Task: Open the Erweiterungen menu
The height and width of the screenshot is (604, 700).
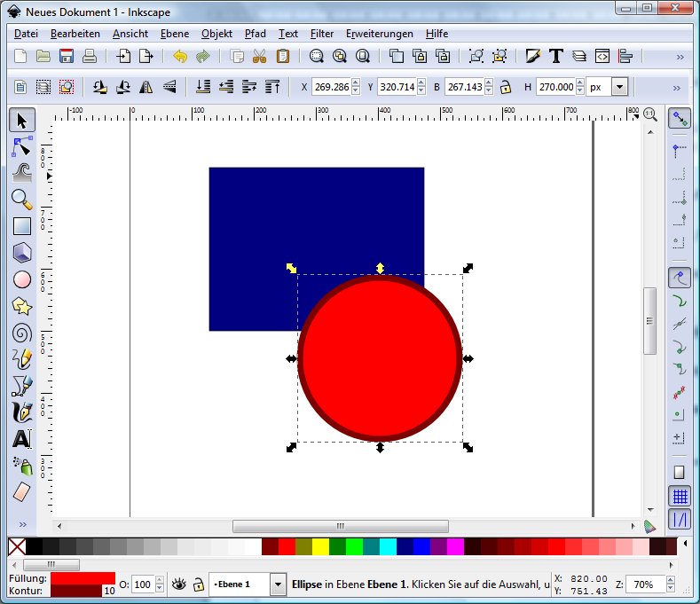Action: coord(380,34)
